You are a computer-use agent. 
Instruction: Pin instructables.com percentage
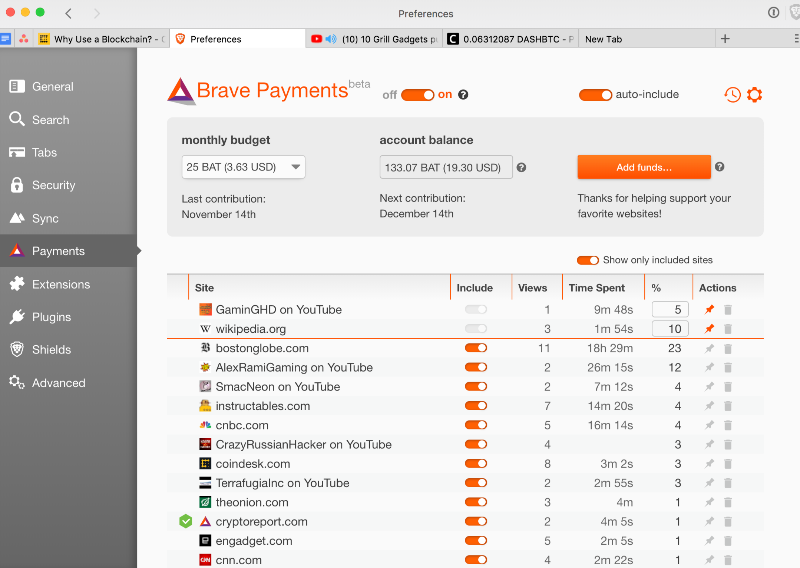709,406
